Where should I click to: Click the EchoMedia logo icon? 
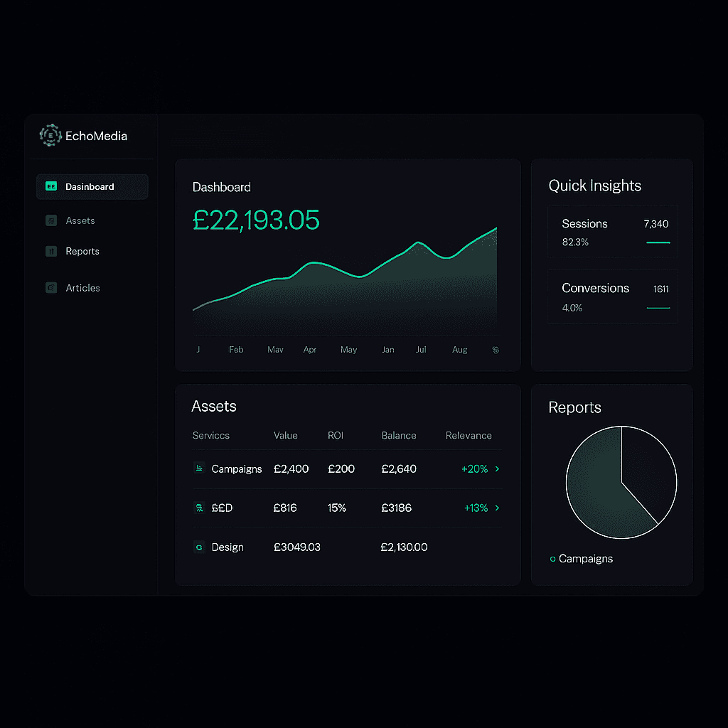(50, 135)
